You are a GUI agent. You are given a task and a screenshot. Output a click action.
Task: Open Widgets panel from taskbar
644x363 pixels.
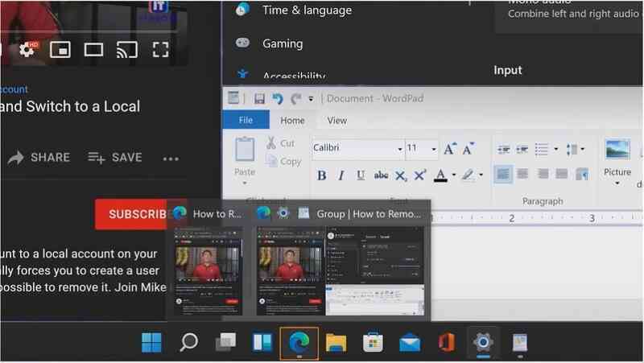(x=262, y=342)
